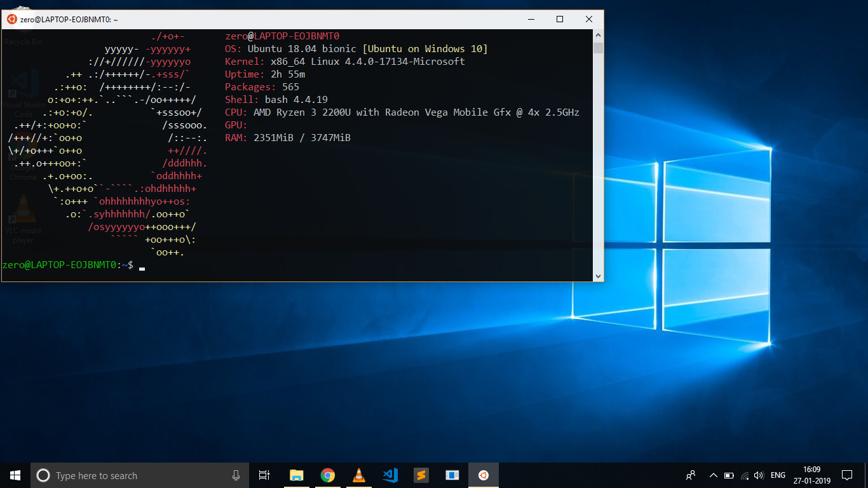
Task: Click the 'Type here to search' box
Action: [139, 475]
